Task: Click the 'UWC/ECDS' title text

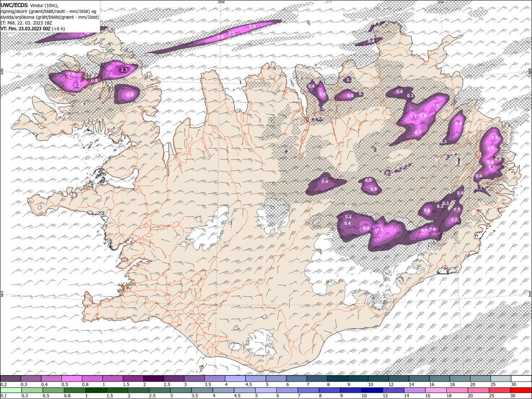Action: click(14, 5)
